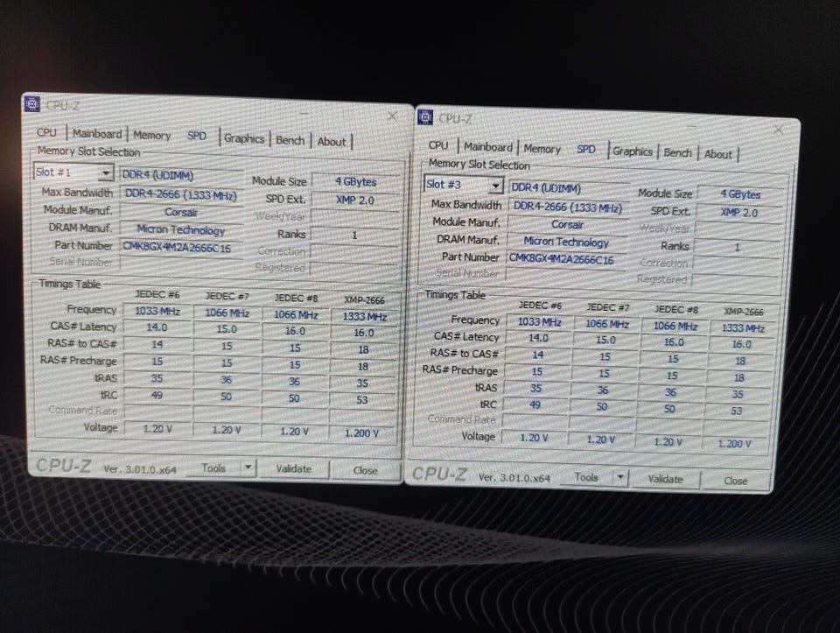Click the JEDEC #6 column header in right window
Viewport: 840px width, 633px height.
(540, 305)
